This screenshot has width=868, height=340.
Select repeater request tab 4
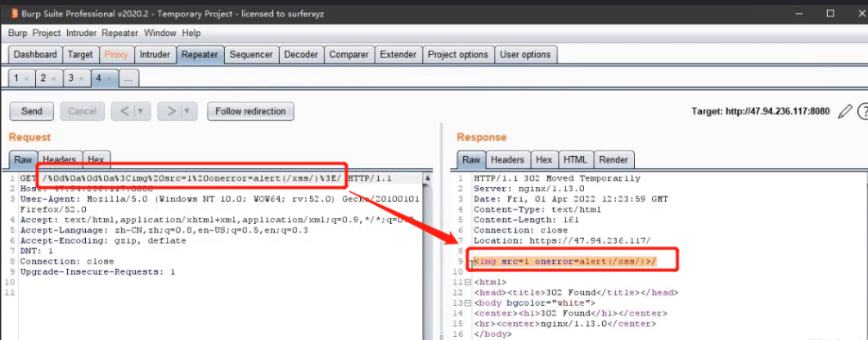coord(98,78)
